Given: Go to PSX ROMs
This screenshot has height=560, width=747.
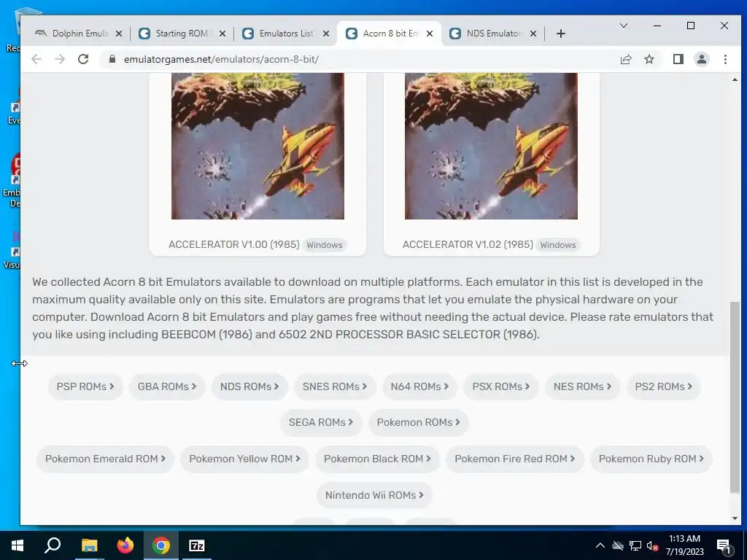Looking at the screenshot, I should coord(500,386).
